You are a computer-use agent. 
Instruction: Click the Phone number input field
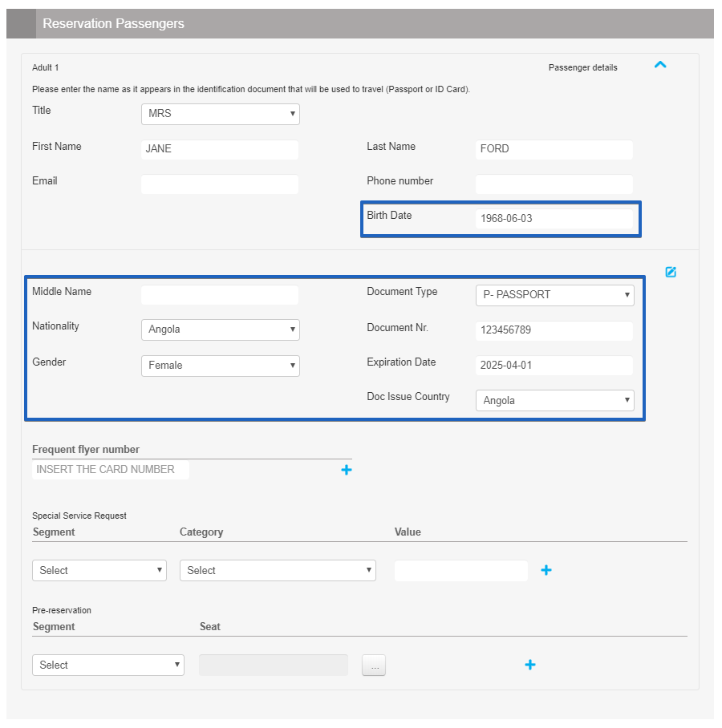point(554,184)
